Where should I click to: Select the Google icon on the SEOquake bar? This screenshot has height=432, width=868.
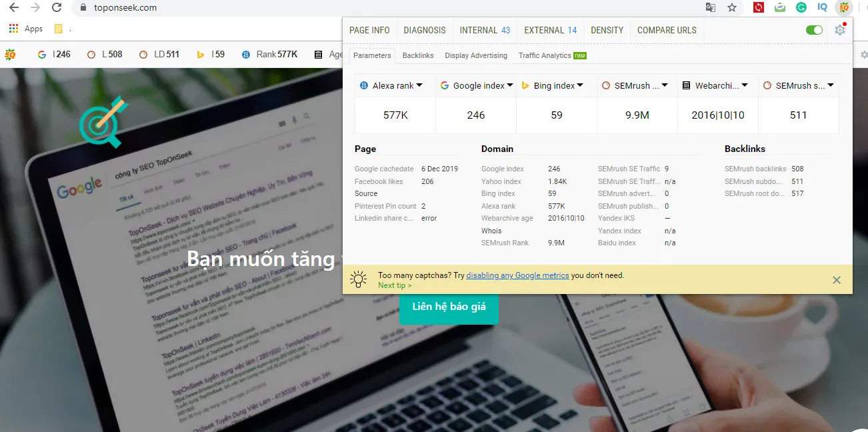42,54
